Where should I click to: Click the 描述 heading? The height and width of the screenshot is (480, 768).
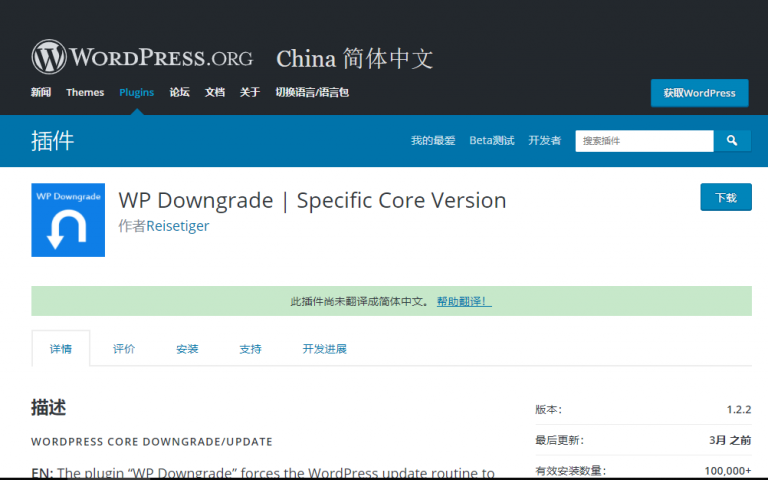(48, 408)
